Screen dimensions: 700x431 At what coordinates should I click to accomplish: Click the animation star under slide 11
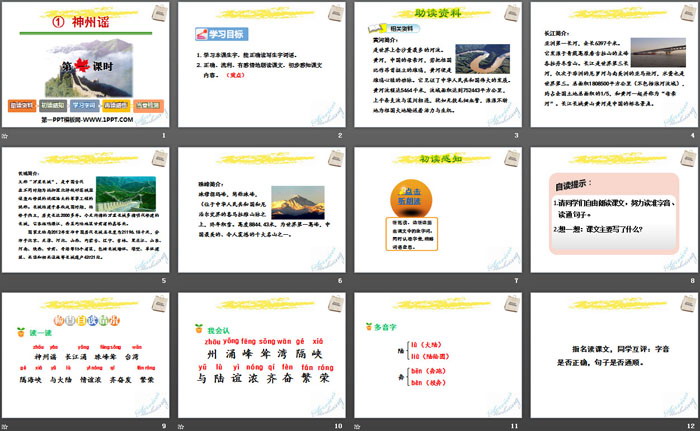click(x=357, y=427)
